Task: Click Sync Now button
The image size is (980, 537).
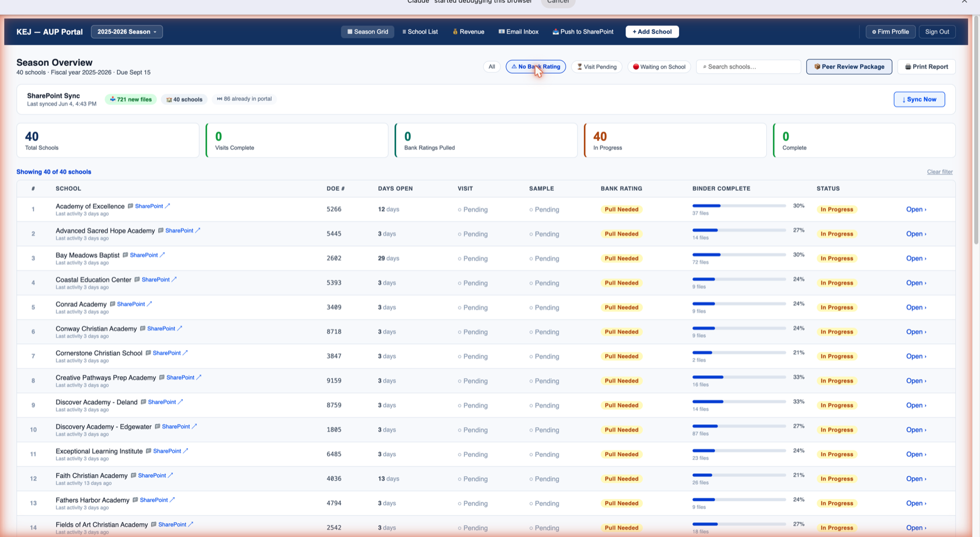Action: click(919, 99)
